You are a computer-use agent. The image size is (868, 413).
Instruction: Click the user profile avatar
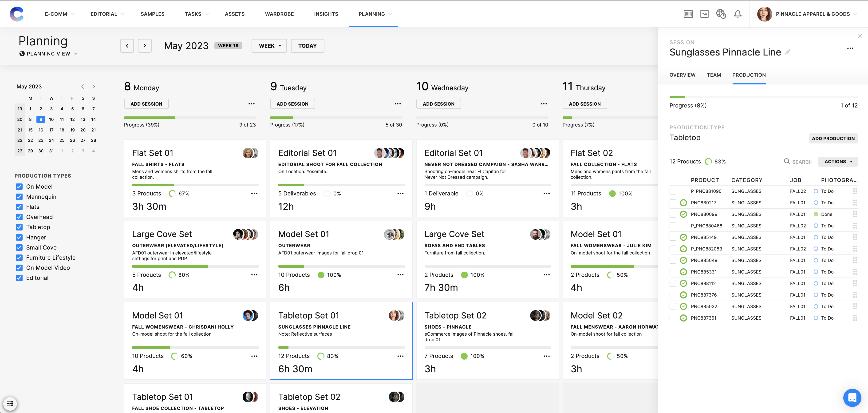764,14
